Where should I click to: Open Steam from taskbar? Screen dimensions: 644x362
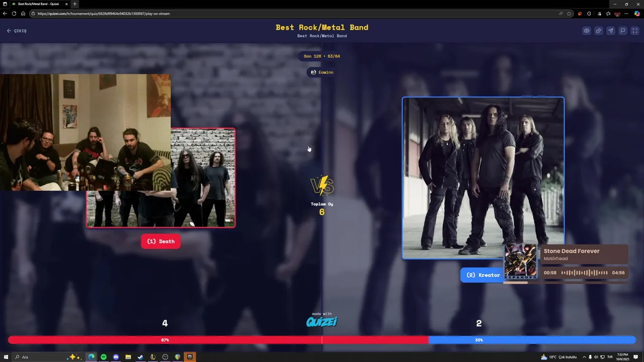pyautogui.click(x=140, y=357)
